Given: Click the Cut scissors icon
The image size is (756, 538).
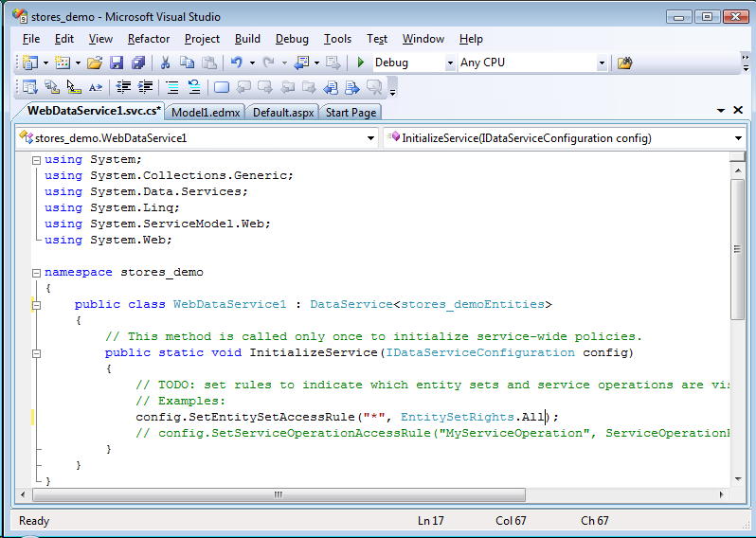Looking at the screenshot, I should [x=165, y=63].
